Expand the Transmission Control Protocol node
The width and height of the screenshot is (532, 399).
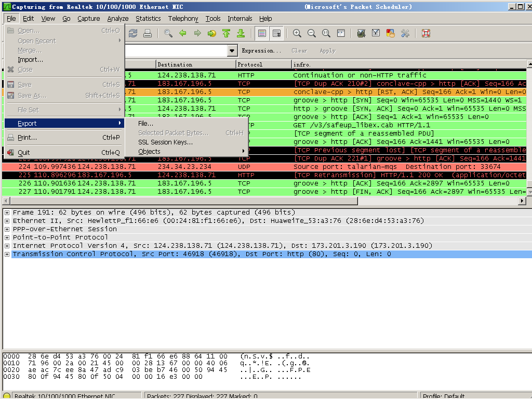click(7, 254)
